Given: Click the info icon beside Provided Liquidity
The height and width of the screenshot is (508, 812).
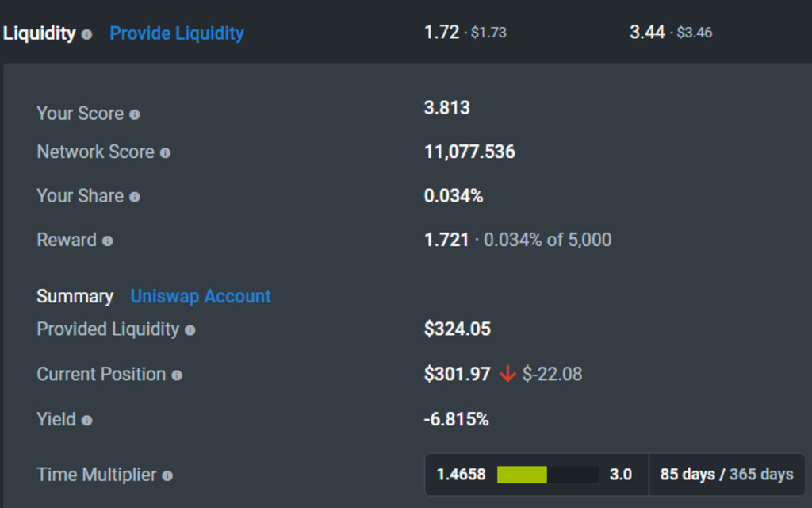Looking at the screenshot, I should coord(190,330).
